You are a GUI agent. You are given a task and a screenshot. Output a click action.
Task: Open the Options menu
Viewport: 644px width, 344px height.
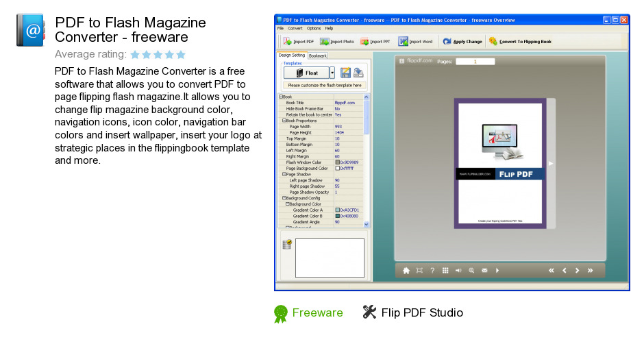(x=314, y=28)
